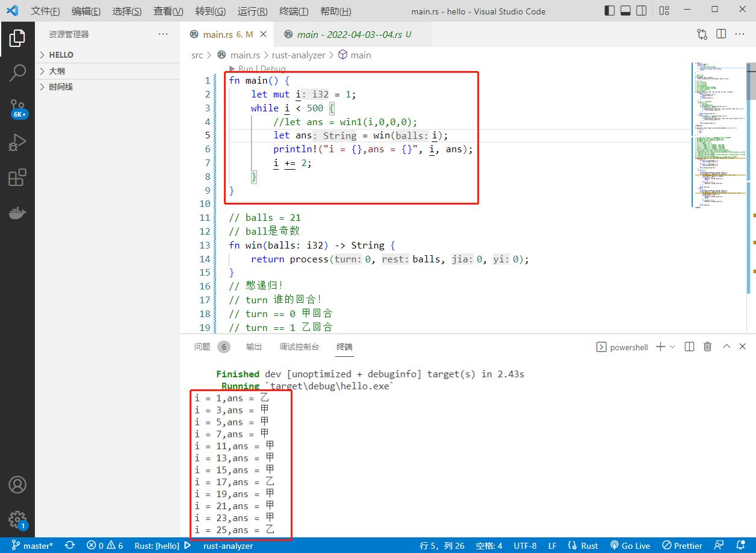
Task: Open the Manage gear icon
Action: click(17, 519)
